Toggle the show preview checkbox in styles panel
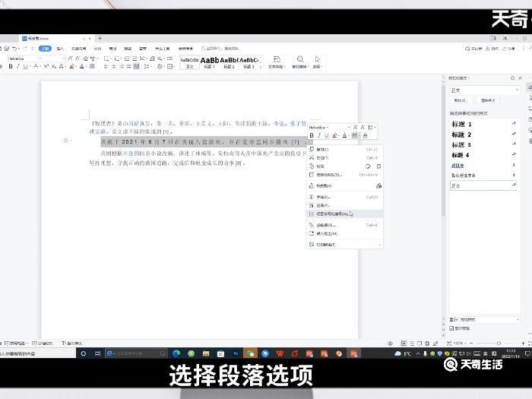The image size is (532, 399). tap(451, 328)
